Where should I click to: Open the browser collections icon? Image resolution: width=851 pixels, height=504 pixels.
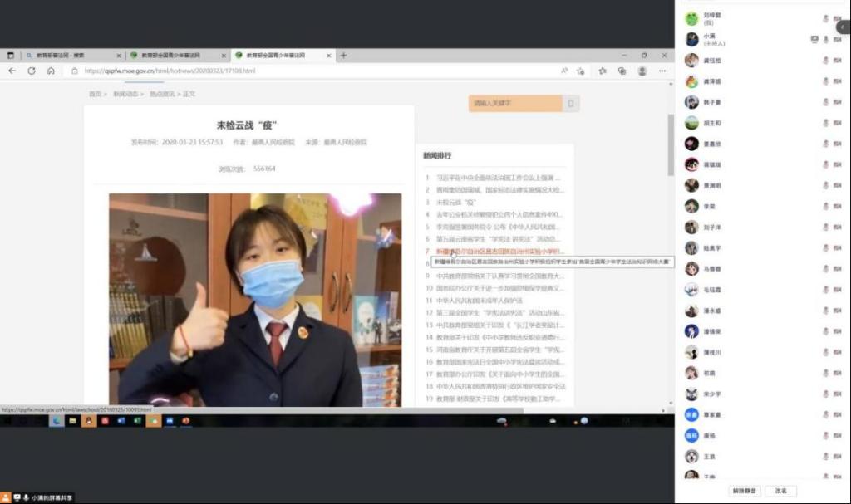622,71
